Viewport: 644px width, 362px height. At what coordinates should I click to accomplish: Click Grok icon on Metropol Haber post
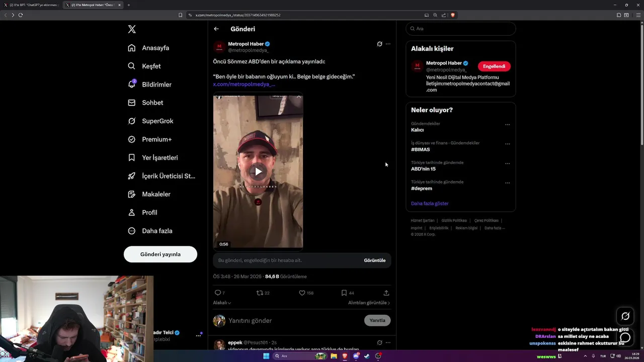point(380,44)
